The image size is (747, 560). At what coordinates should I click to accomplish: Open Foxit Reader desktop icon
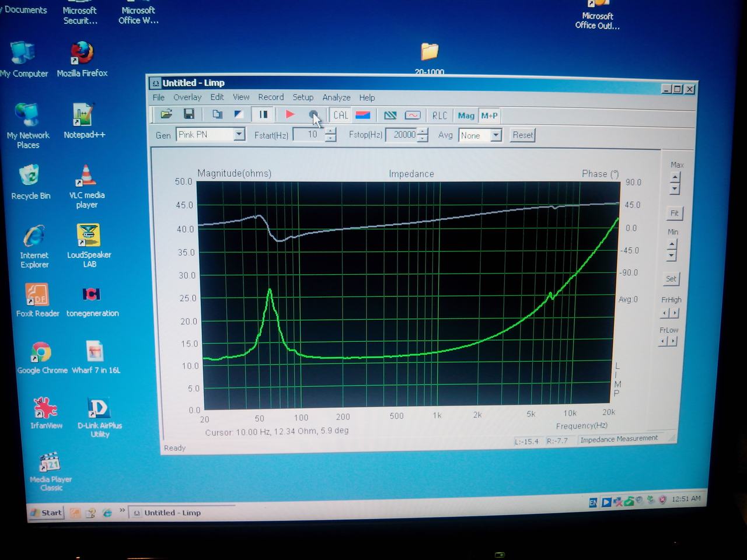pos(37,300)
